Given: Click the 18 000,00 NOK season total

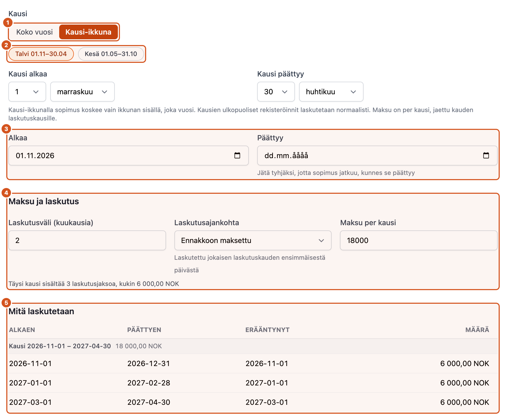Looking at the screenshot, I should [x=139, y=346].
